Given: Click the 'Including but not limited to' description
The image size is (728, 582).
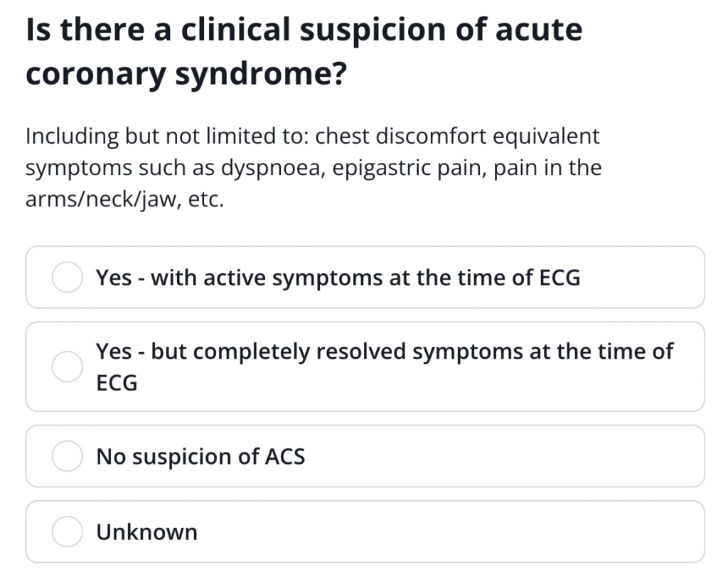Looking at the screenshot, I should point(313,168).
